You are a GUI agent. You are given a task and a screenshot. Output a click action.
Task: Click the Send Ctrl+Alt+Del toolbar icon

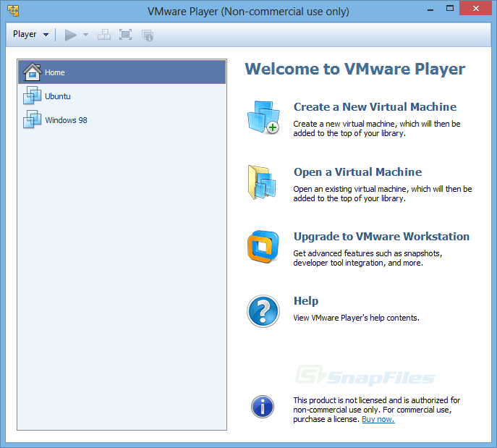point(104,35)
